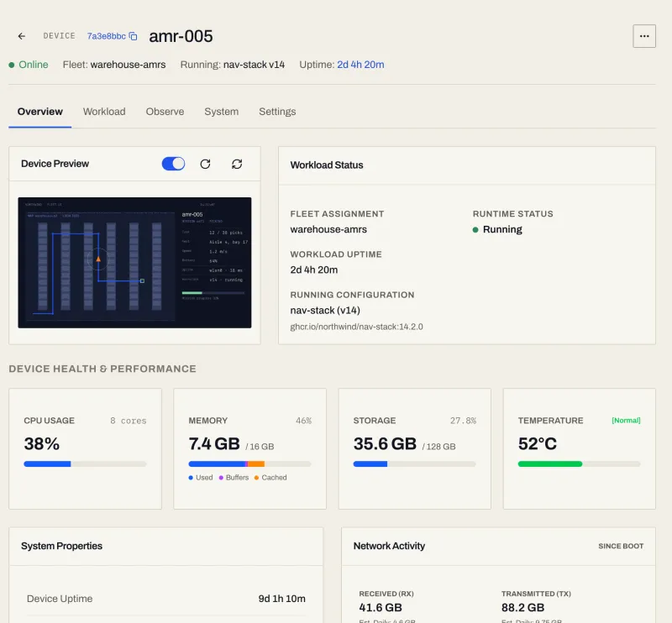Viewport: 672px width, 623px height.
Task: Click the Cached memory legend item
Action: pyautogui.click(x=270, y=477)
